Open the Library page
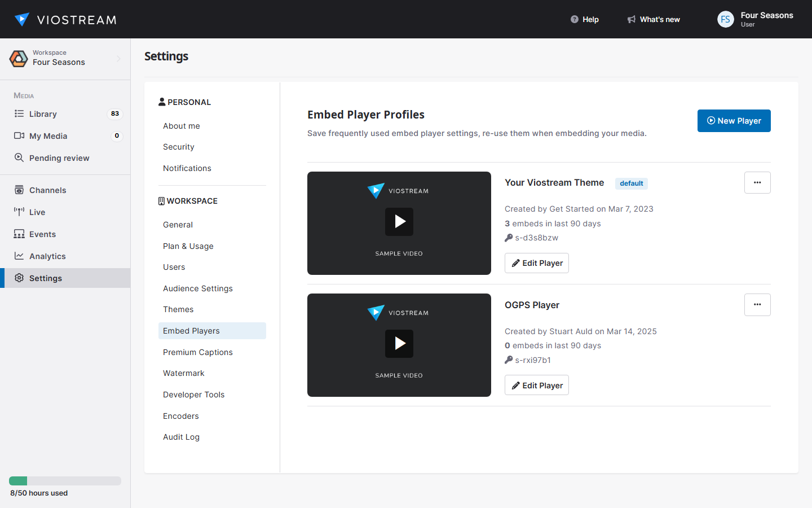 pyautogui.click(x=43, y=114)
